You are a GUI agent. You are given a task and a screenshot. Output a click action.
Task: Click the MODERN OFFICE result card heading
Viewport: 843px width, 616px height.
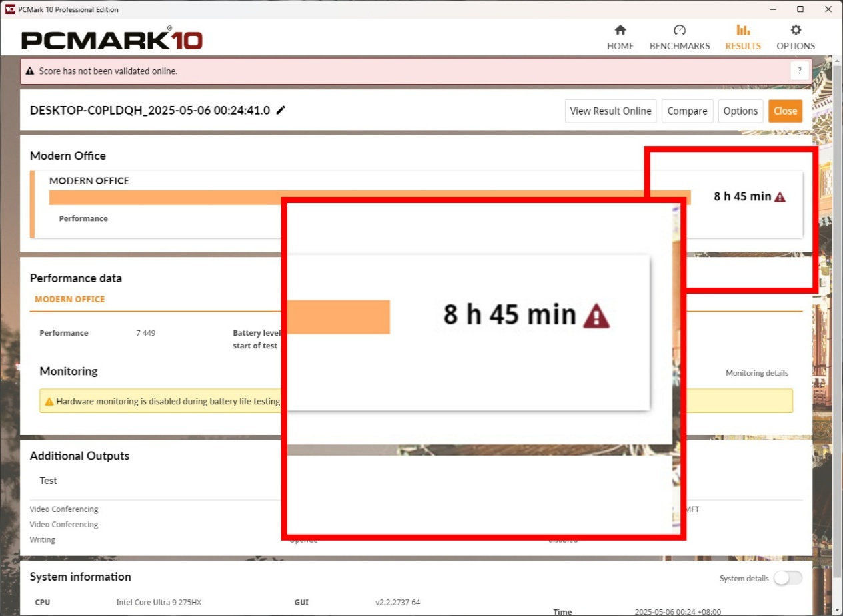(x=89, y=180)
